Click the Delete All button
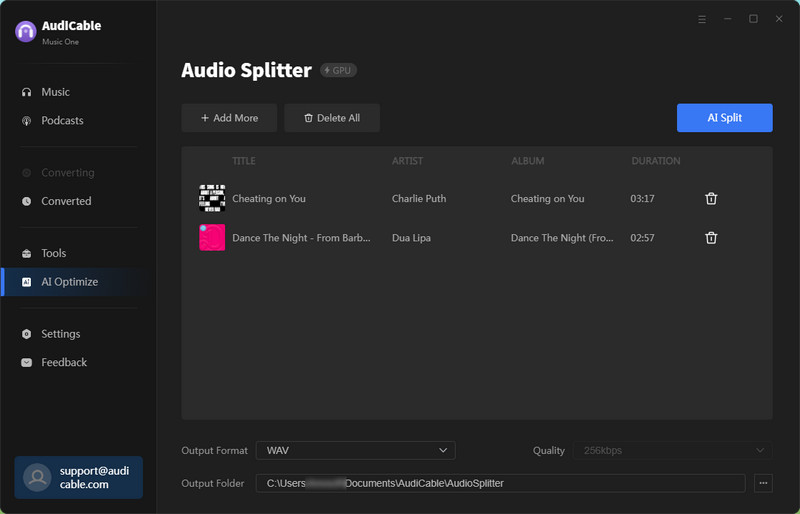The image size is (800, 514). [332, 118]
